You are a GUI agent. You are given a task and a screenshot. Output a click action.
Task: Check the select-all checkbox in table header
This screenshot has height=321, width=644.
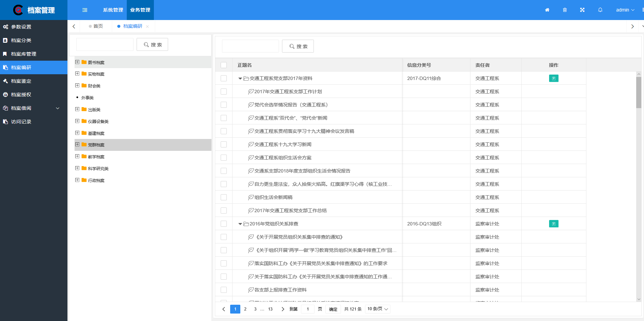tap(223, 65)
